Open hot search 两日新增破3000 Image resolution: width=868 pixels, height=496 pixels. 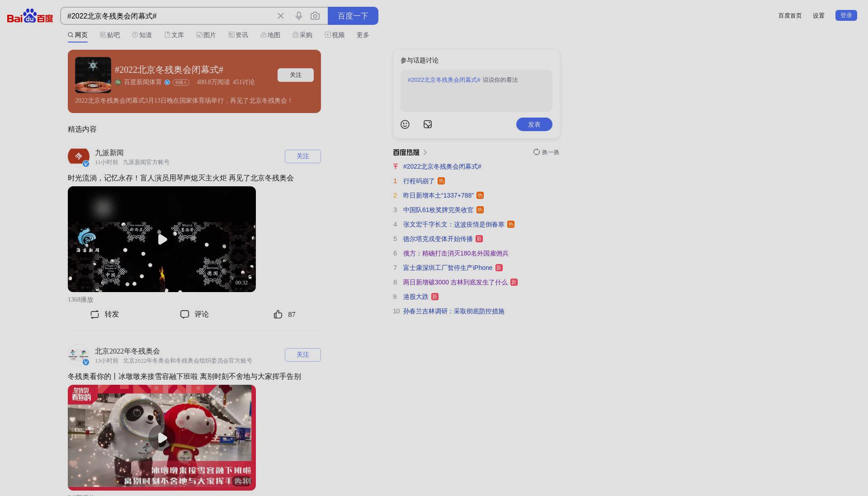[455, 283]
